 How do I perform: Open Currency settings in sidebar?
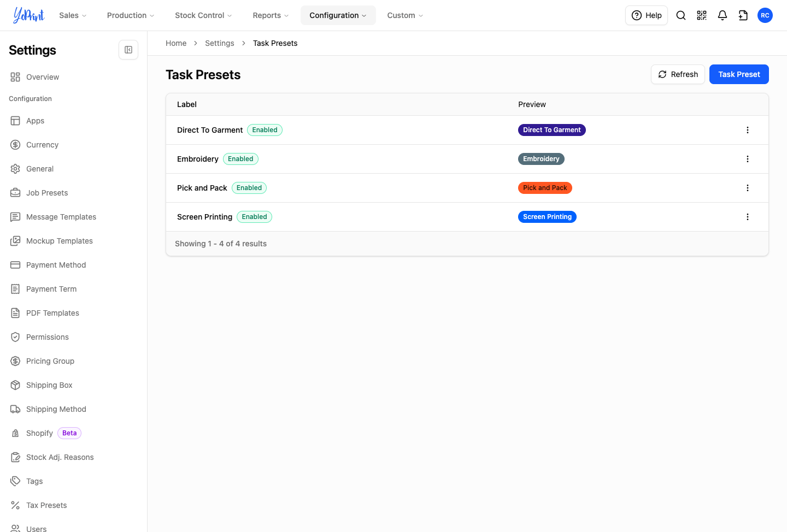[x=73, y=145]
